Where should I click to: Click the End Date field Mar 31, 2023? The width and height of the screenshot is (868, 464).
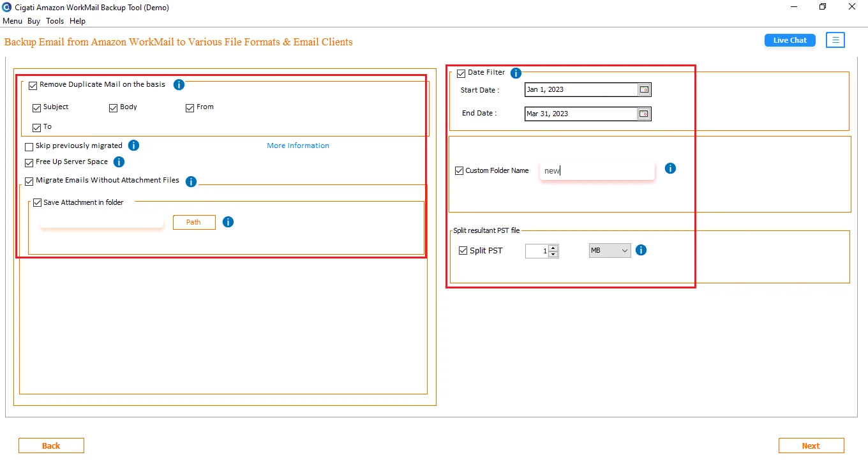pos(581,114)
